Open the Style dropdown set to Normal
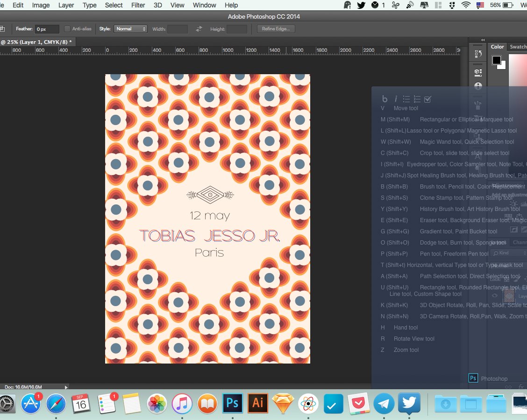This screenshot has width=527, height=420. click(130, 29)
